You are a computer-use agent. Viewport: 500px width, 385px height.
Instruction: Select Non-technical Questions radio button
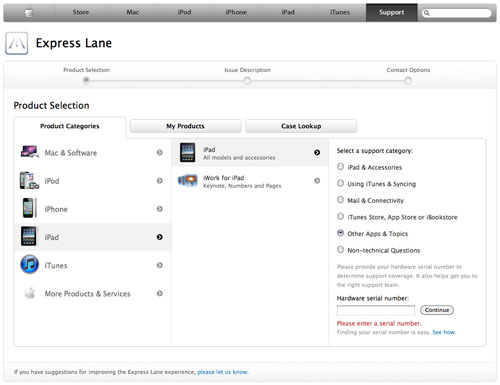click(x=340, y=249)
